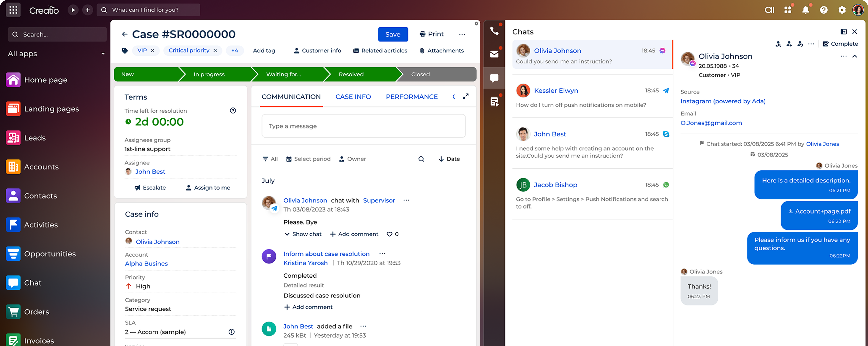The height and width of the screenshot is (346, 868).
Task: Open Opportunities in the sidebar
Action: [41, 254]
